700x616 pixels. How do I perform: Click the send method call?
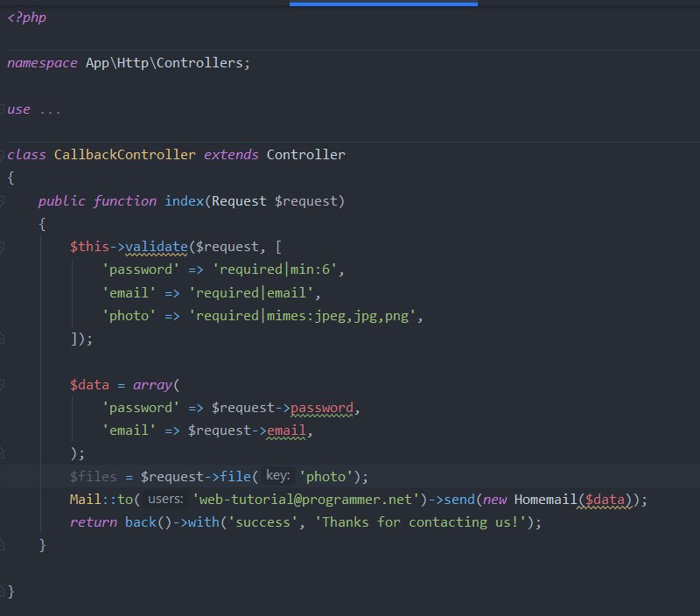[x=459, y=500]
